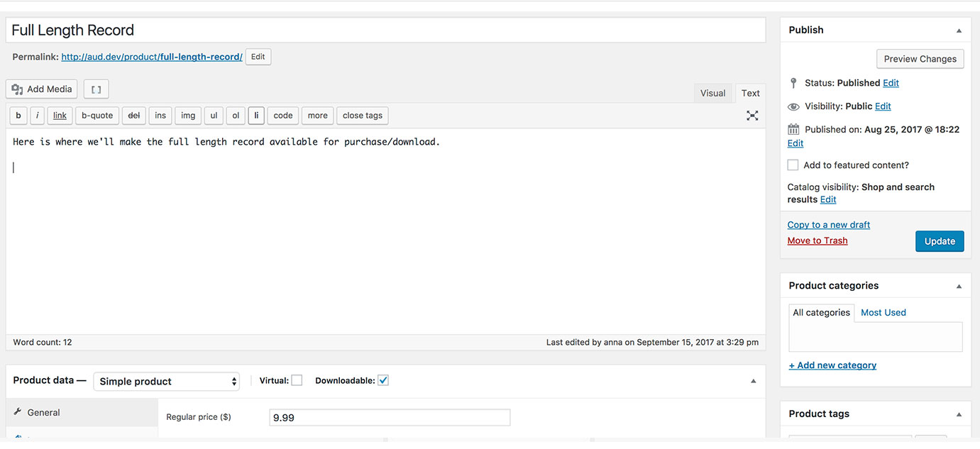The image size is (980, 449).
Task: Click the Last edited by anna text
Action: coord(652,342)
